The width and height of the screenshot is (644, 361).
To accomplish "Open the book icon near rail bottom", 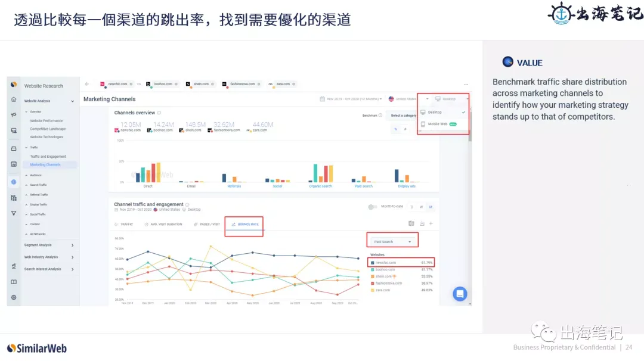I will click(14, 282).
